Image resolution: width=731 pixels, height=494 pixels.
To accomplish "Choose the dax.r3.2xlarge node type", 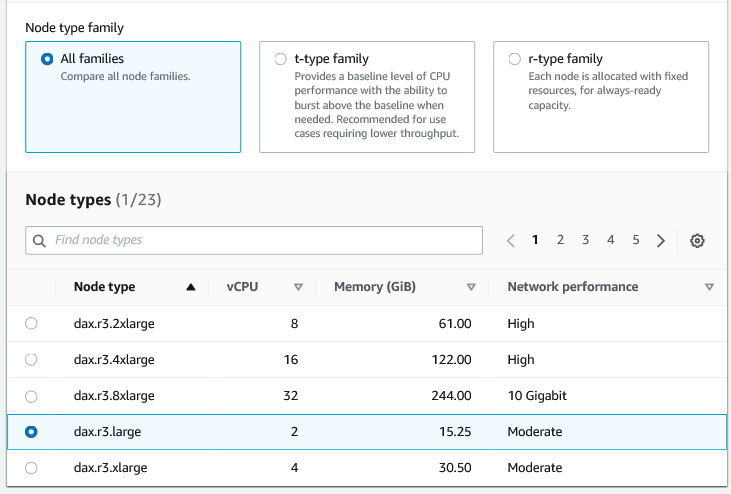I will point(31,323).
